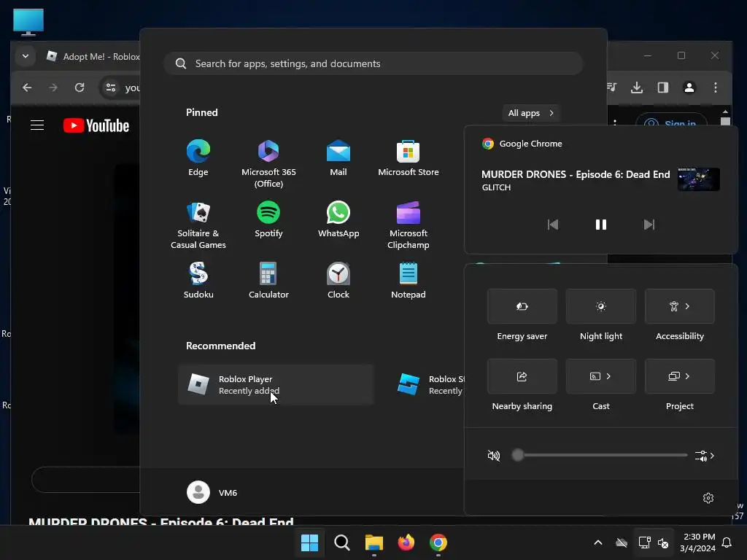Select the Adopt Me! - Roblox tab
747x560 pixels.
(93, 57)
